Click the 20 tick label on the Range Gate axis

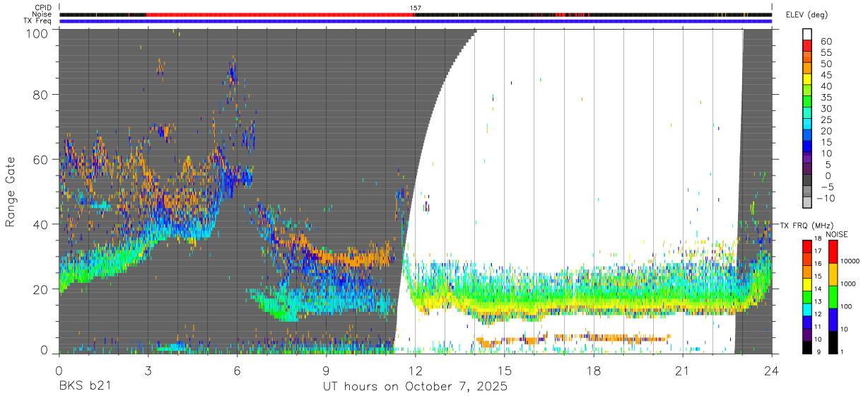(41, 289)
